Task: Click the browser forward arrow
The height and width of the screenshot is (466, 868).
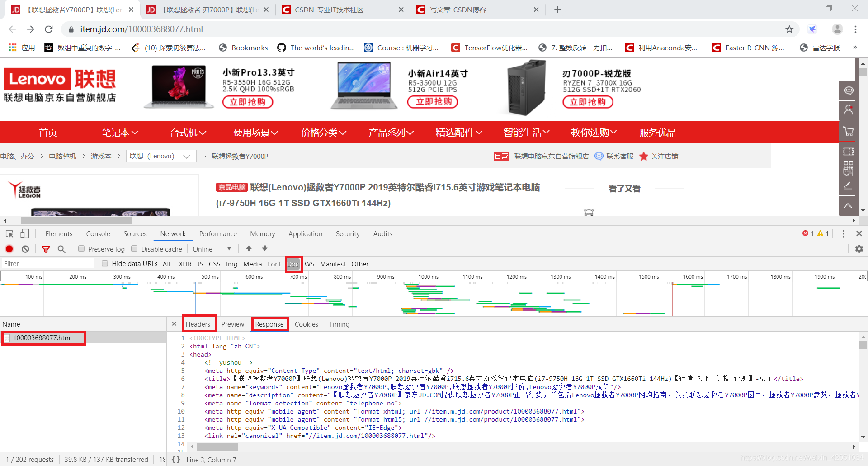Action: [x=30, y=29]
